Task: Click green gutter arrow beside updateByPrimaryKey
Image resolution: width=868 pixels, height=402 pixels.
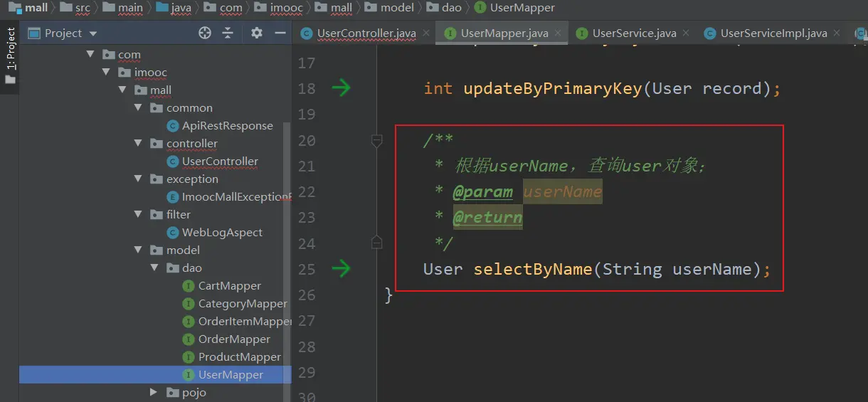Action: coord(342,88)
